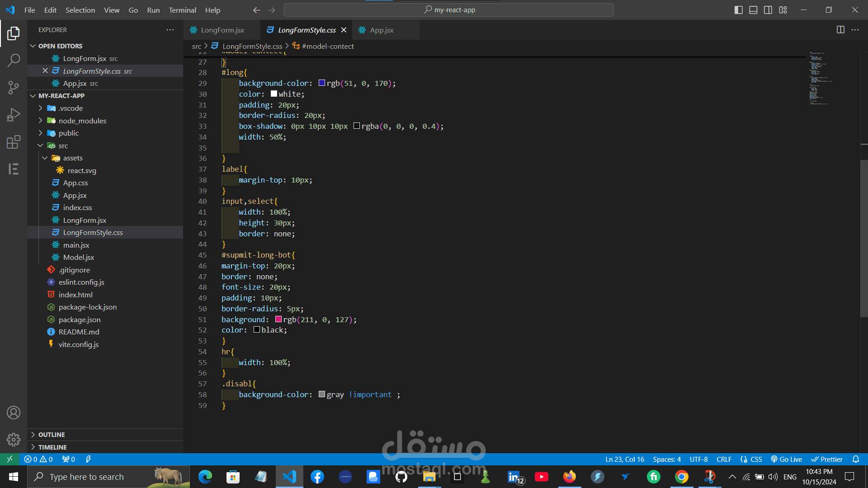
Task: Click the Accounts icon in activity bar
Action: (14, 413)
